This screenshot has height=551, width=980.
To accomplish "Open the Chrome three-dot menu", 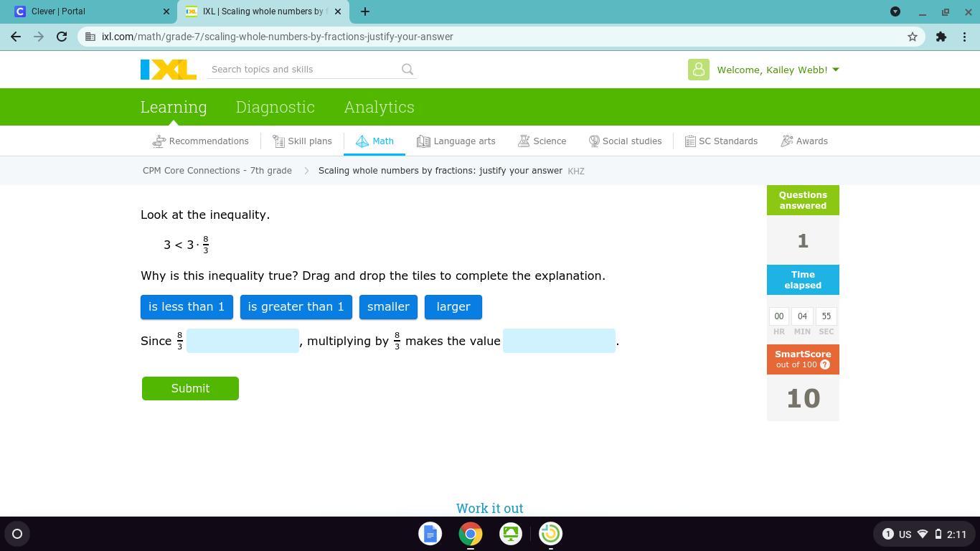I will tap(965, 37).
